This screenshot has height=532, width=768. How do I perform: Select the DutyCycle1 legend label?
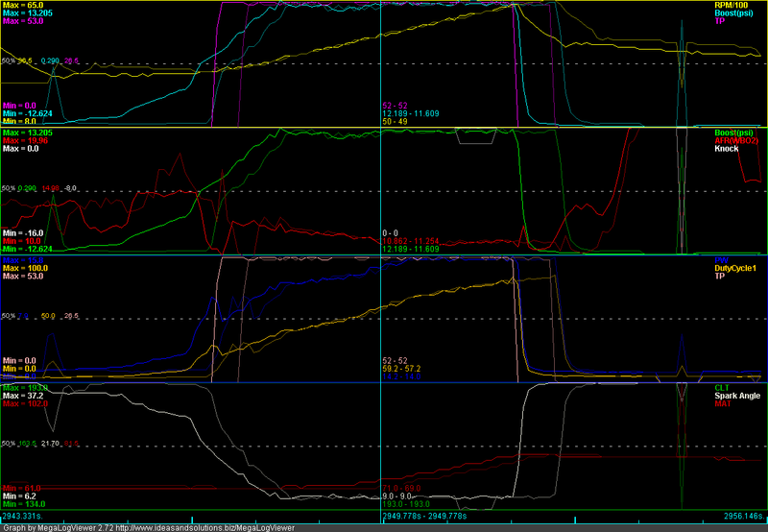(737, 268)
